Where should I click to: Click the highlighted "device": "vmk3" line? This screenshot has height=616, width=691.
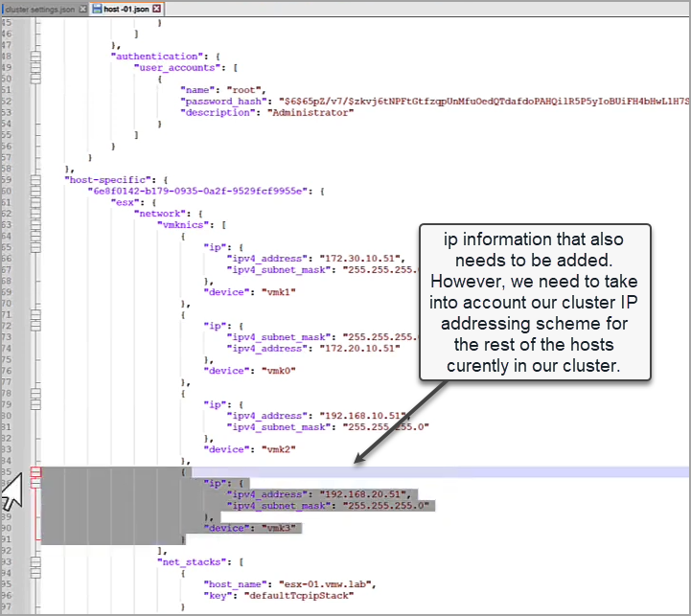point(249,528)
